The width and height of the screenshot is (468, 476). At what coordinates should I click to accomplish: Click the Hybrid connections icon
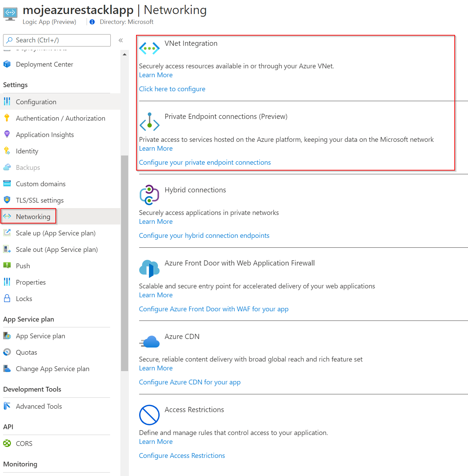149,195
